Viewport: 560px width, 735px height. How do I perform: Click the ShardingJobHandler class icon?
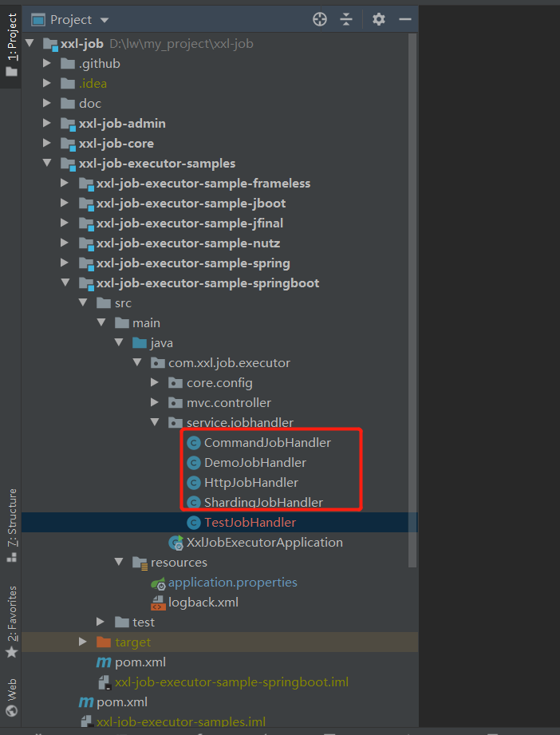194,503
